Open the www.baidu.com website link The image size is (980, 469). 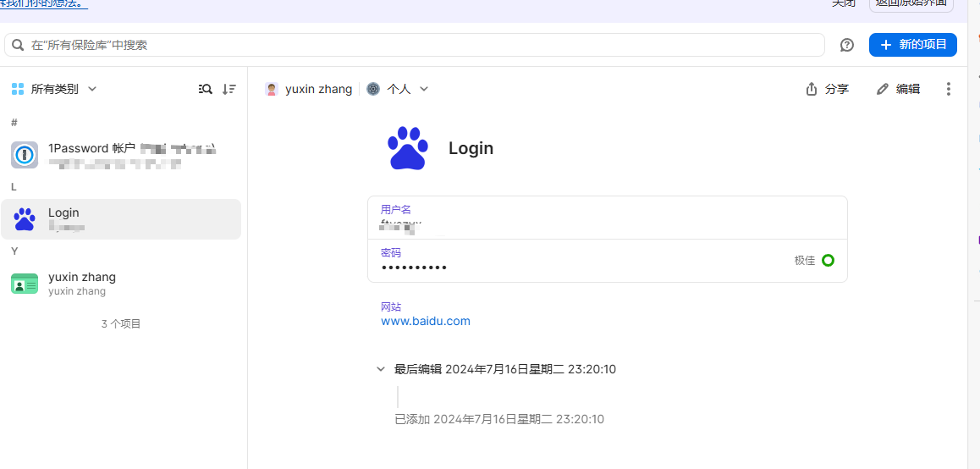(426, 321)
